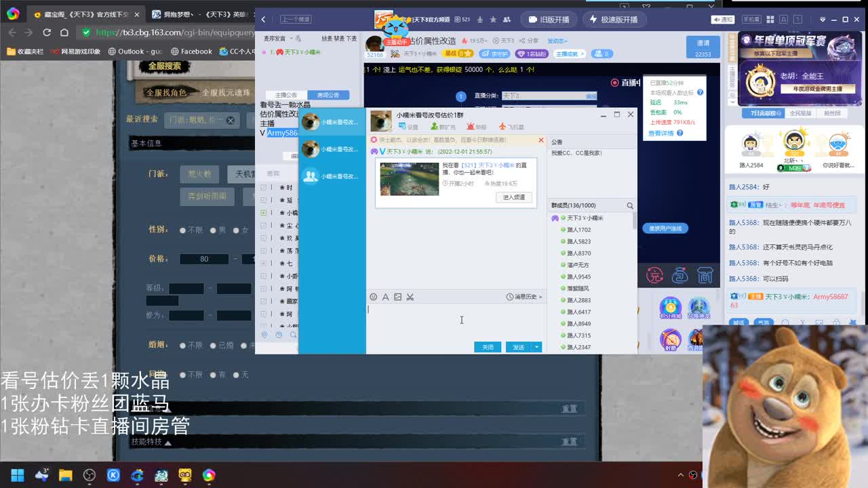The image size is (868, 488).
Task: Click the insert image icon in chat
Action: tap(397, 297)
